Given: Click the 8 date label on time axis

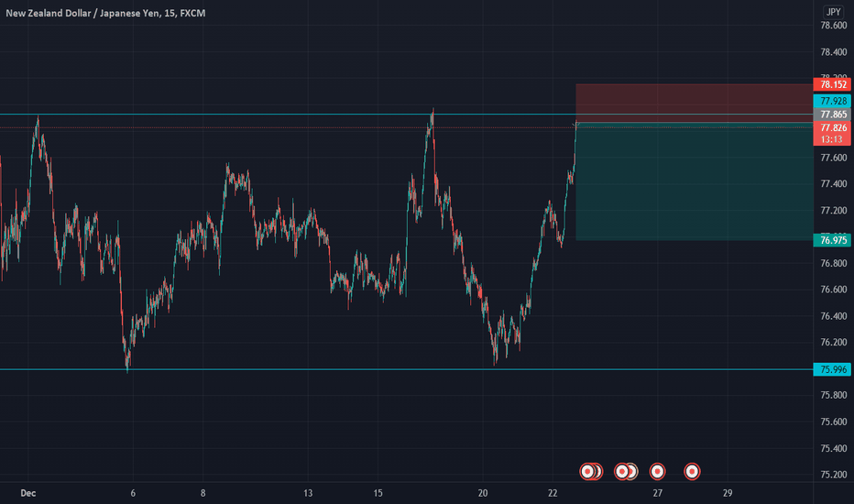Looking at the screenshot, I should 203,493.
